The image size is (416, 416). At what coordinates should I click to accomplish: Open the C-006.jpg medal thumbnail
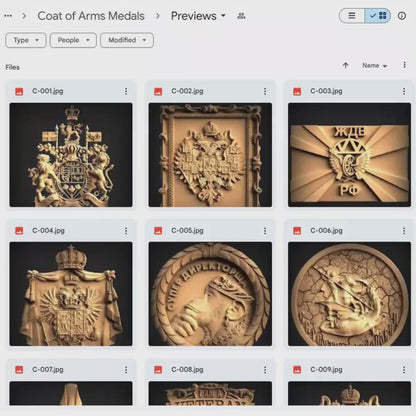click(349, 294)
